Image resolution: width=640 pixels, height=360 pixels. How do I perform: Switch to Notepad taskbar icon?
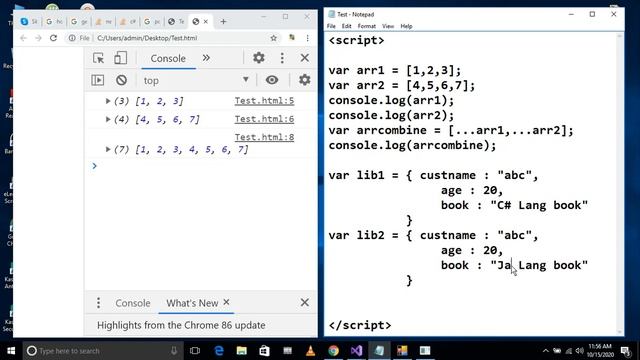point(379,351)
